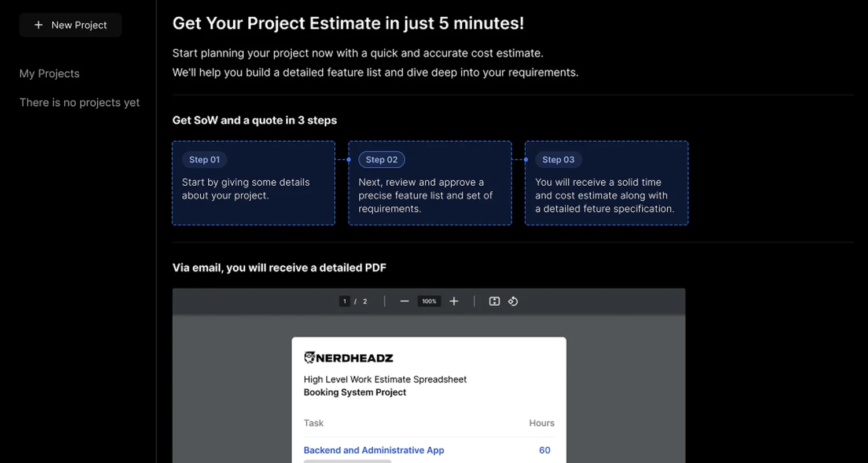Screen dimensions: 868x463
Task: Select the Step 03 badge
Action: click(558, 160)
